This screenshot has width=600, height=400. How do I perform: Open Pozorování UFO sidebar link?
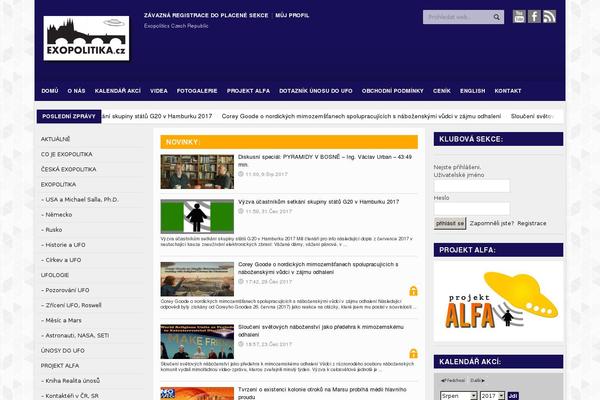pos(65,290)
